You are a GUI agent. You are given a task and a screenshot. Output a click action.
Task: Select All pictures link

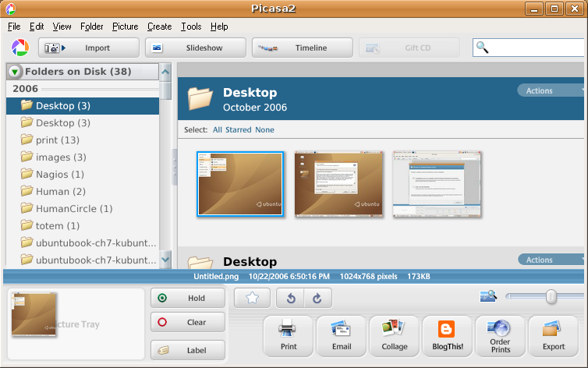(218, 129)
